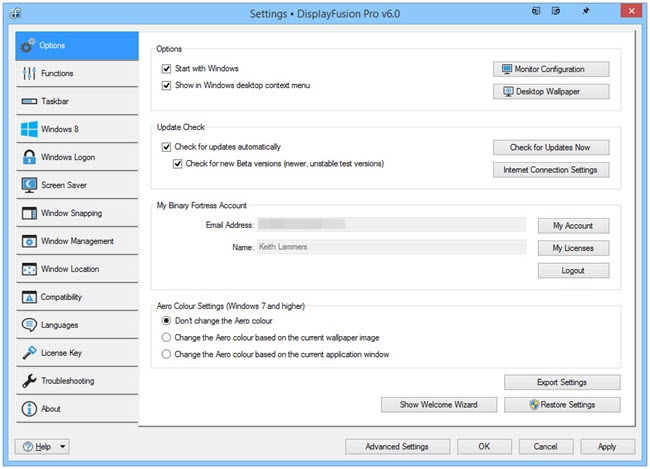650x469 pixels.
Task: Click the Help question mark icon
Action: (28, 447)
